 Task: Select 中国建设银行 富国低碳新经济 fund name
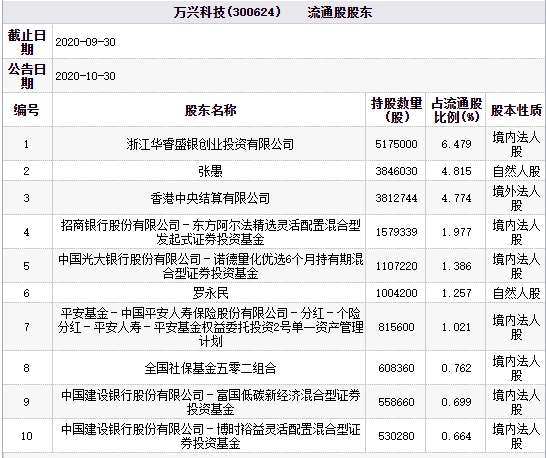pos(210,402)
